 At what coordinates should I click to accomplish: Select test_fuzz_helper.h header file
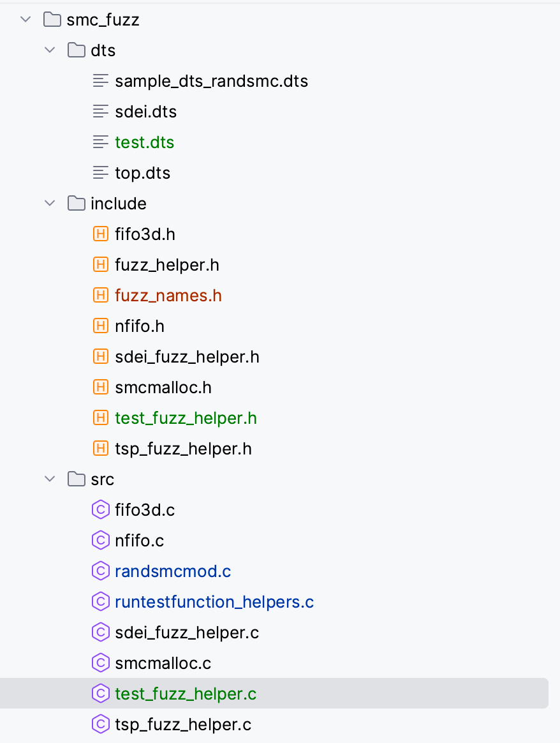pos(186,418)
